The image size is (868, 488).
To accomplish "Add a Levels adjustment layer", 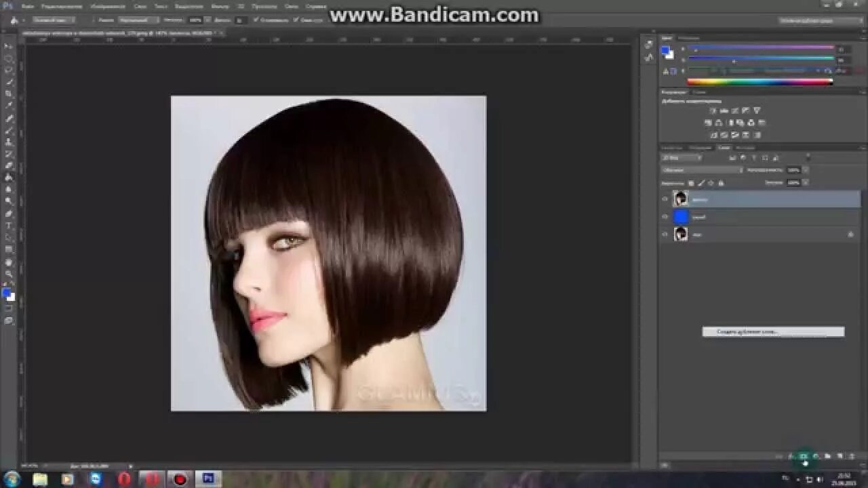I will click(x=724, y=110).
